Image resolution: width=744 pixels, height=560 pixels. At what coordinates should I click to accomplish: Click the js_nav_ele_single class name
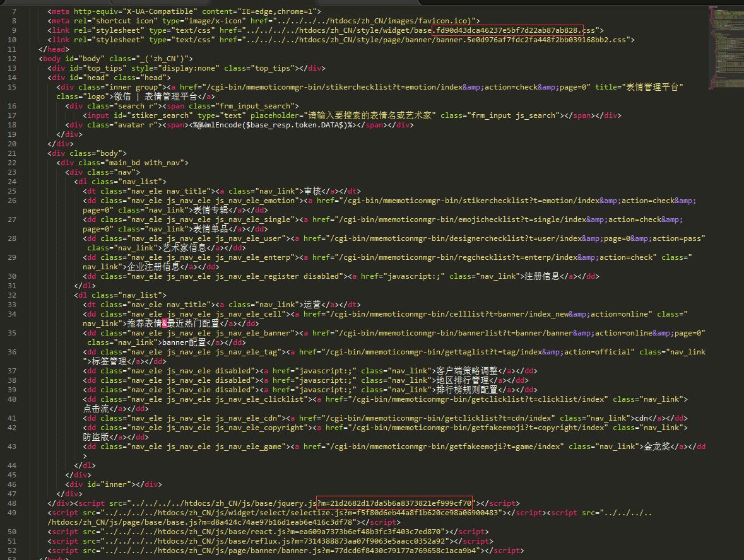click(x=252, y=219)
